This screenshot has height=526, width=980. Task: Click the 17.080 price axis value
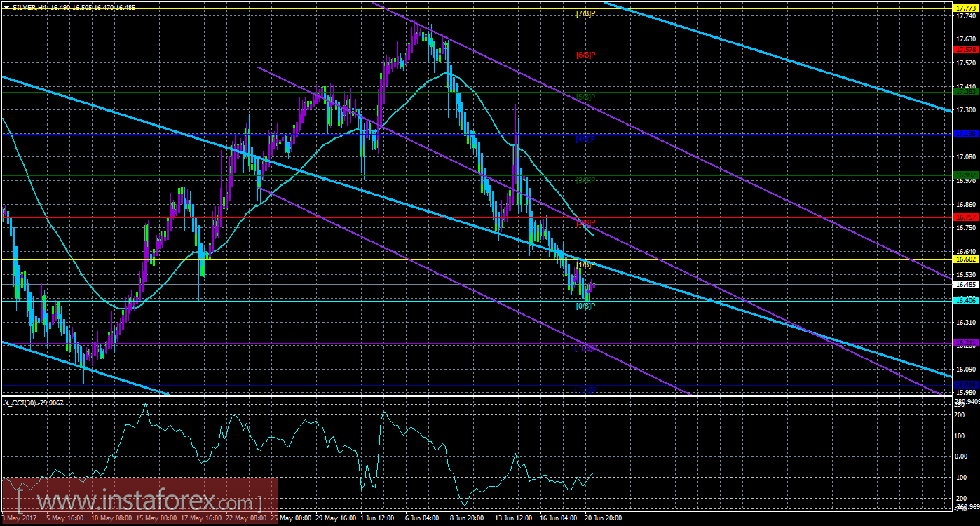[x=965, y=157]
